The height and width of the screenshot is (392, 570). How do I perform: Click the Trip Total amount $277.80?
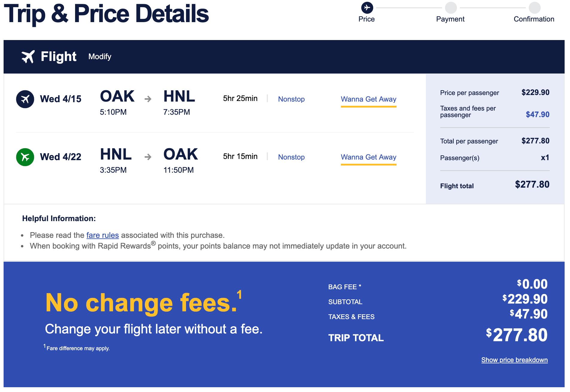pyautogui.click(x=517, y=335)
